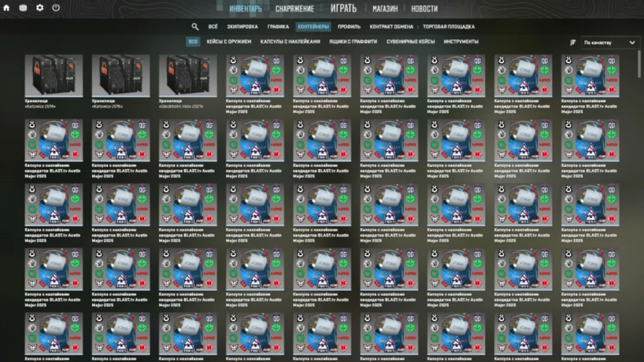The height and width of the screenshot is (362, 644).
Task: Select the КОНТЕЙНЕРЫ category
Action: (x=313, y=27)
